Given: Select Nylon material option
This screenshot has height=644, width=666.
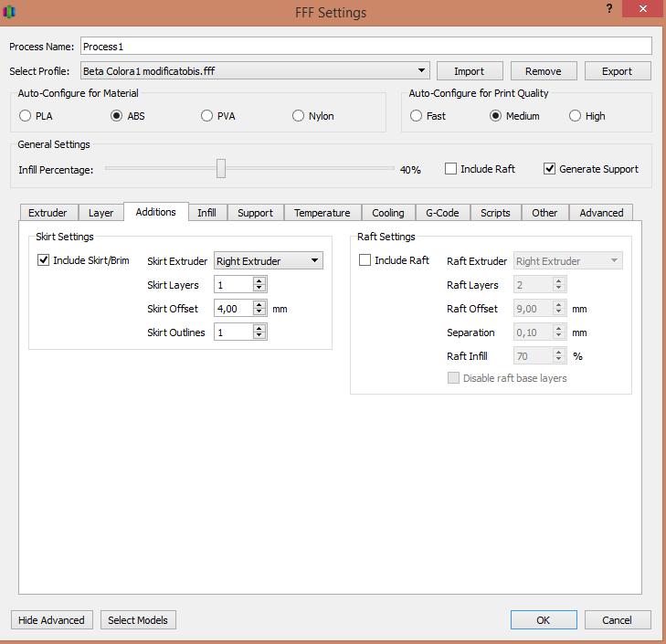Looking at the screenshot, I should 298,116.
